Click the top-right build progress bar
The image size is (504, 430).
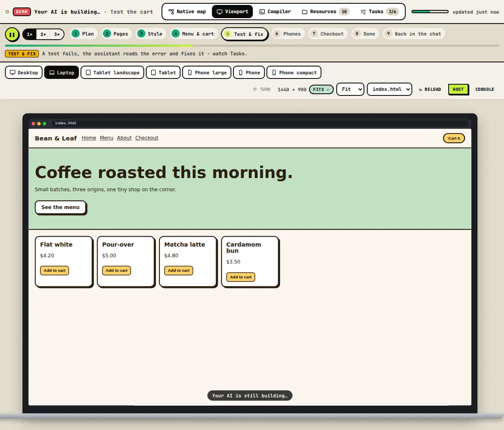(430, 12)
